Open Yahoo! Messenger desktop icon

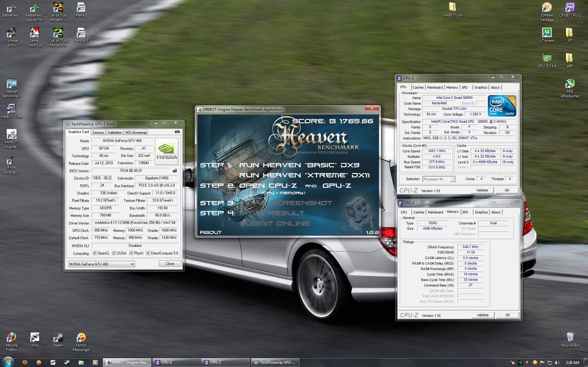pyautogui.click(x=81, y=342)
